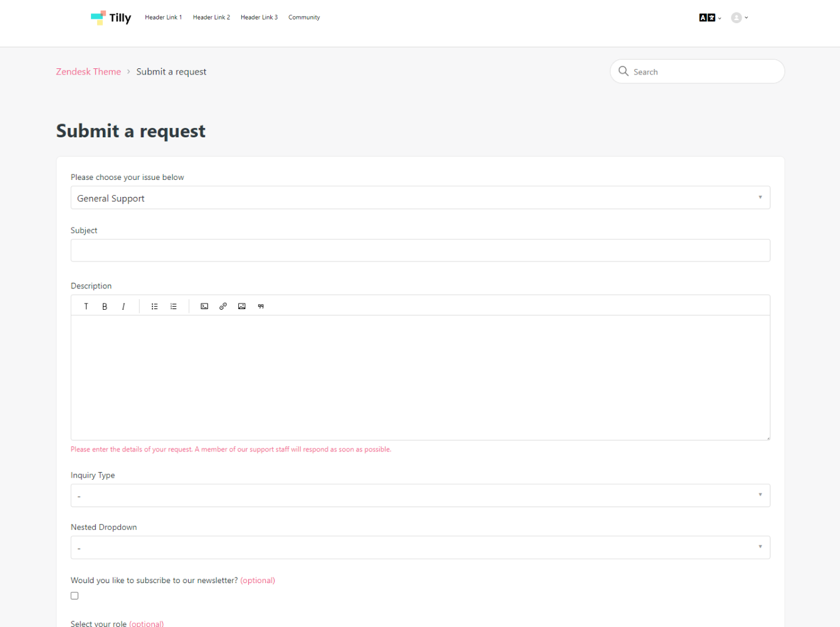The width and height of the screenshot is (840, 627).
Task: Click the Tilly logo
Action: click(x=111, y=18)
